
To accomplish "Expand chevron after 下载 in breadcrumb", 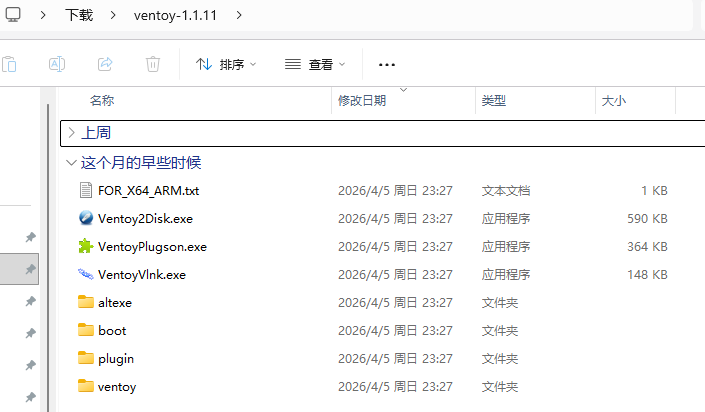I will [113, 15].
